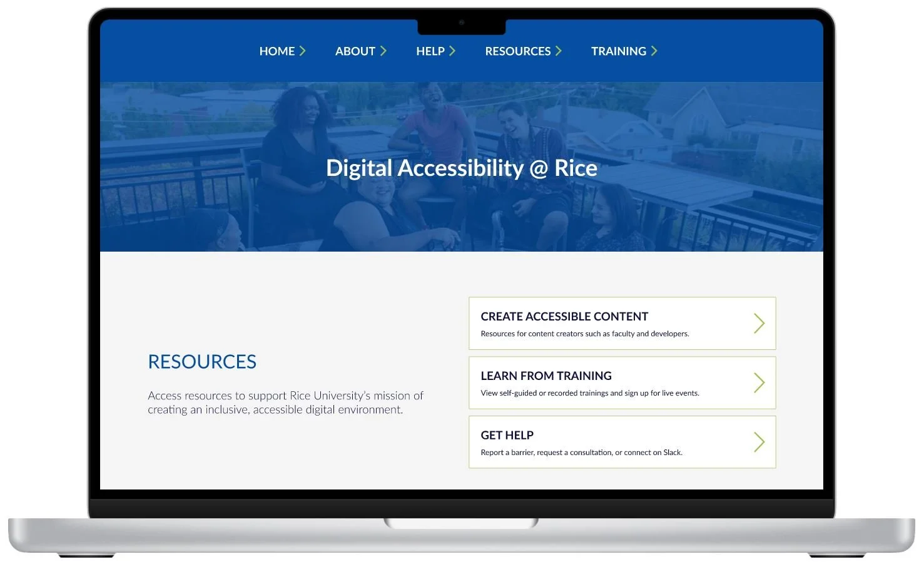This screenshot has height=564, width=924.
Task: Click the 'Digital Accessibility @ Rice' banner title
Action: pos(462,168)
